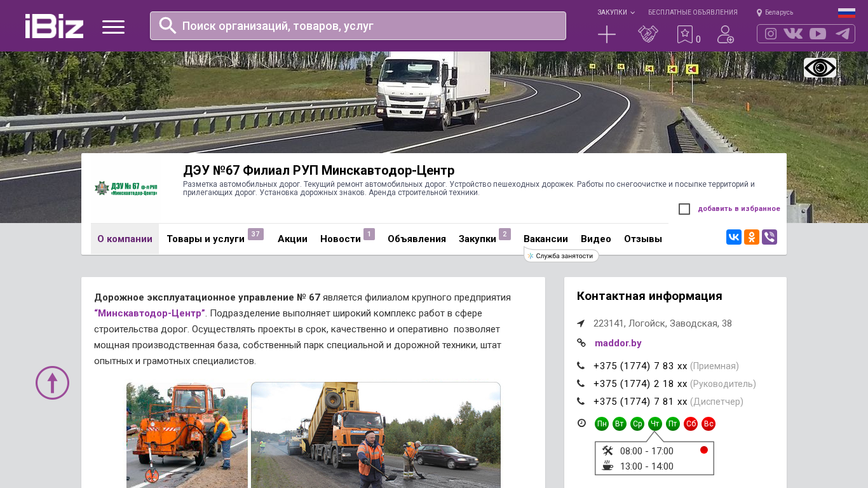Follow the Минскавтодор-Центр link in the description
Screen dimensions: 868x488
150,313
